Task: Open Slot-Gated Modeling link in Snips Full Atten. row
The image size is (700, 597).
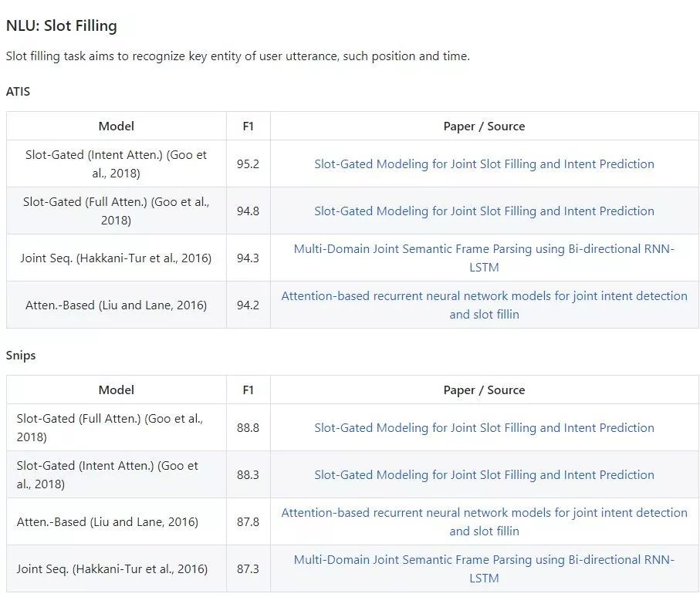Action: click(x=484, y=427)
